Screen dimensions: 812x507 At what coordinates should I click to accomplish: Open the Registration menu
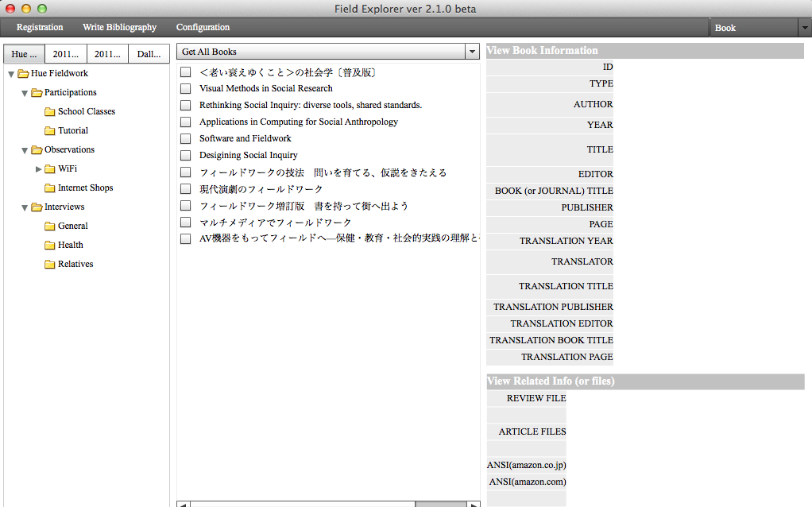tap(40, 27)
